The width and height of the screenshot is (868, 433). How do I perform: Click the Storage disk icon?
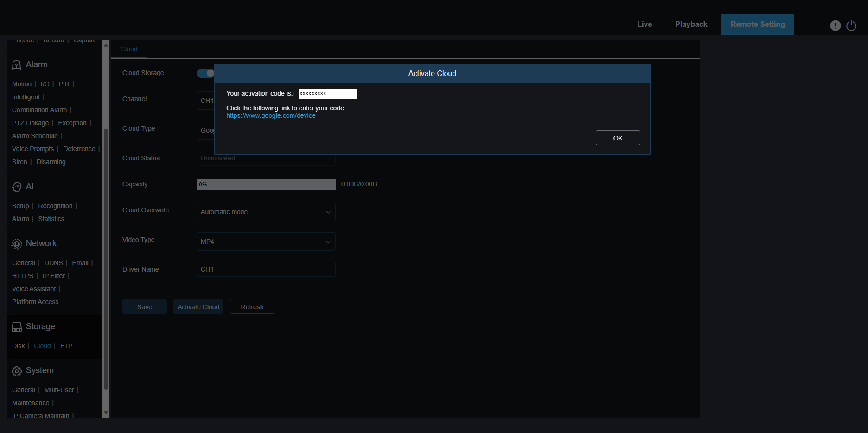point(17,327)
